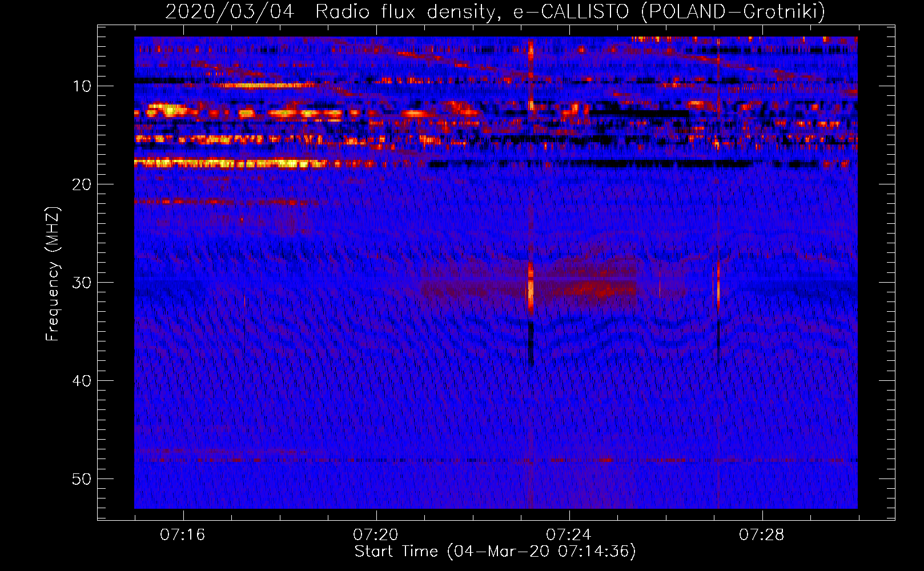Screen dimensions: 924x571
Task: Click the Start Time axis label
Action: [x=495, y=552]
